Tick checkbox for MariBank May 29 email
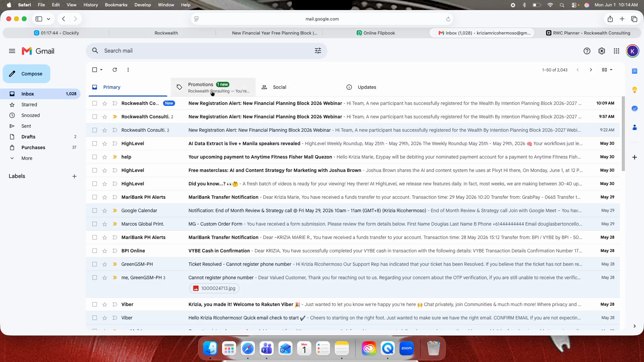Viewport: 644px width, 362px height. click(x=95, y=197)
